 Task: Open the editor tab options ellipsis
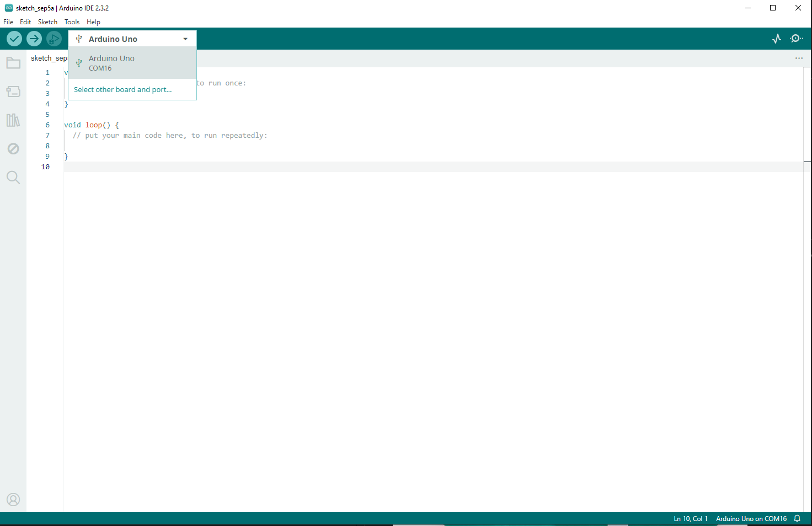tap(799, 58)
